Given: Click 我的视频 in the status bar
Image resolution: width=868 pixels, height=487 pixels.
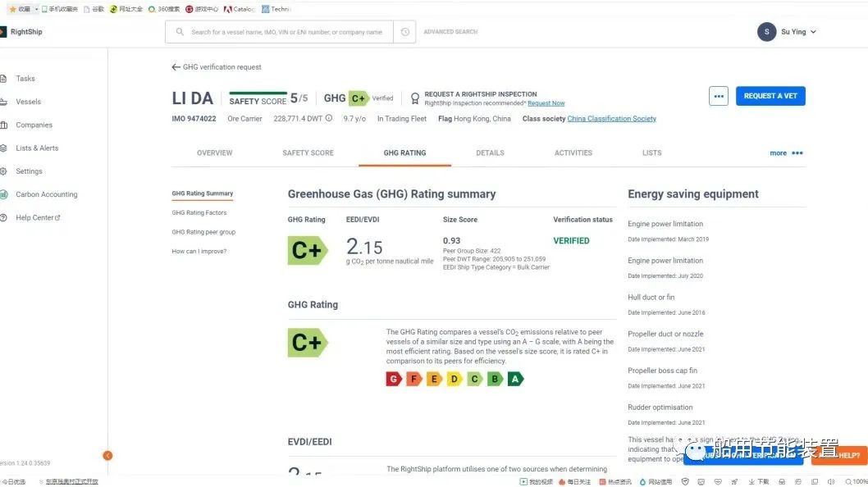Looking at the screenshot, I should point(537,482).
